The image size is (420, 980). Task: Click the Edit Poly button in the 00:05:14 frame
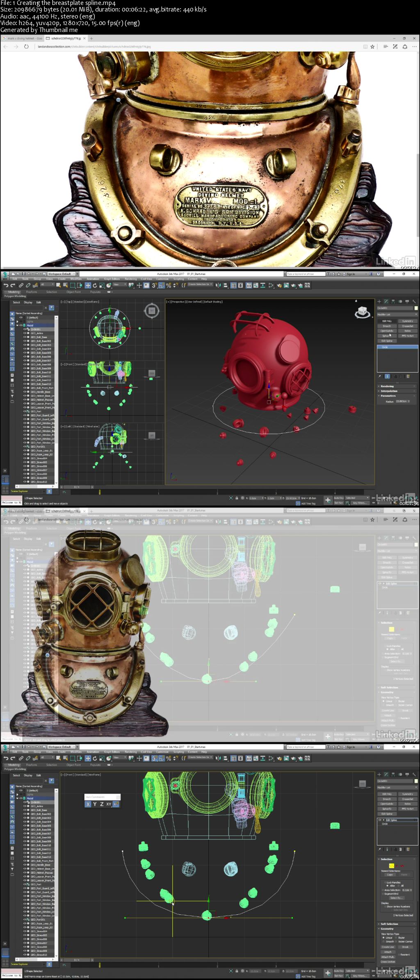click(387, 794)
